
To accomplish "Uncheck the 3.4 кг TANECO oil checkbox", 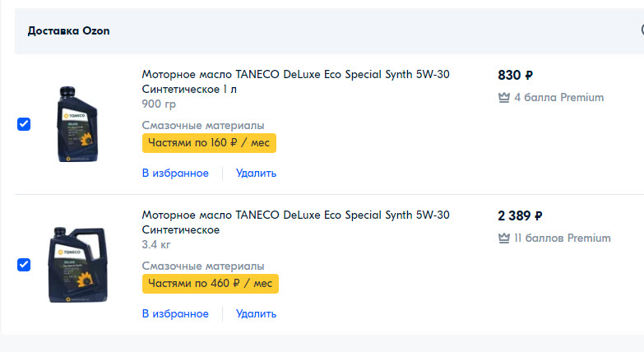I will tap(24, 265).
